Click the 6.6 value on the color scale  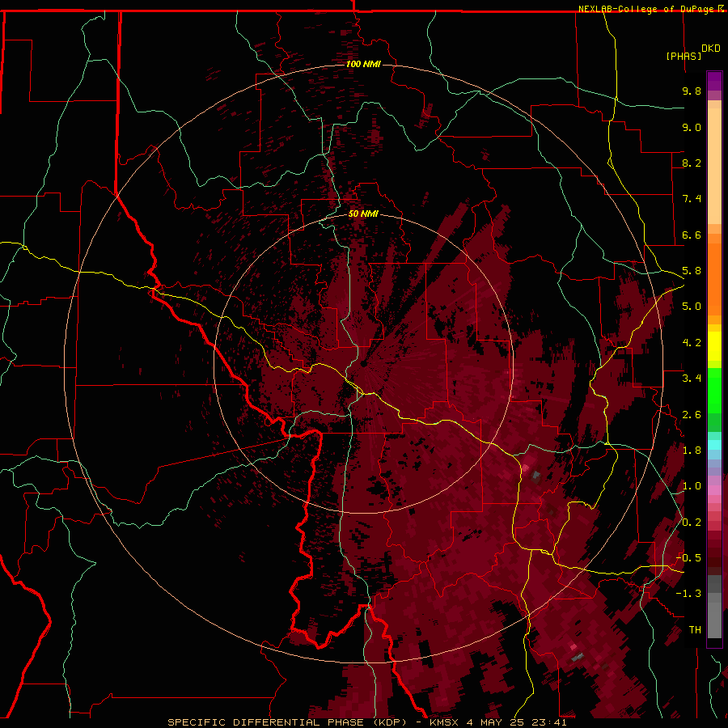tap(692, 235)
